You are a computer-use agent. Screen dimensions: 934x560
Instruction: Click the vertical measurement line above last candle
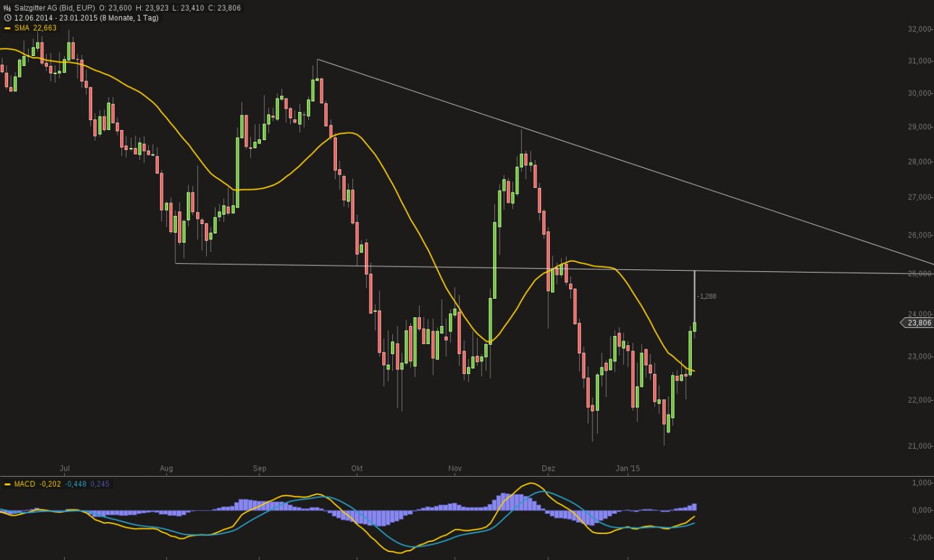point(694,297)
